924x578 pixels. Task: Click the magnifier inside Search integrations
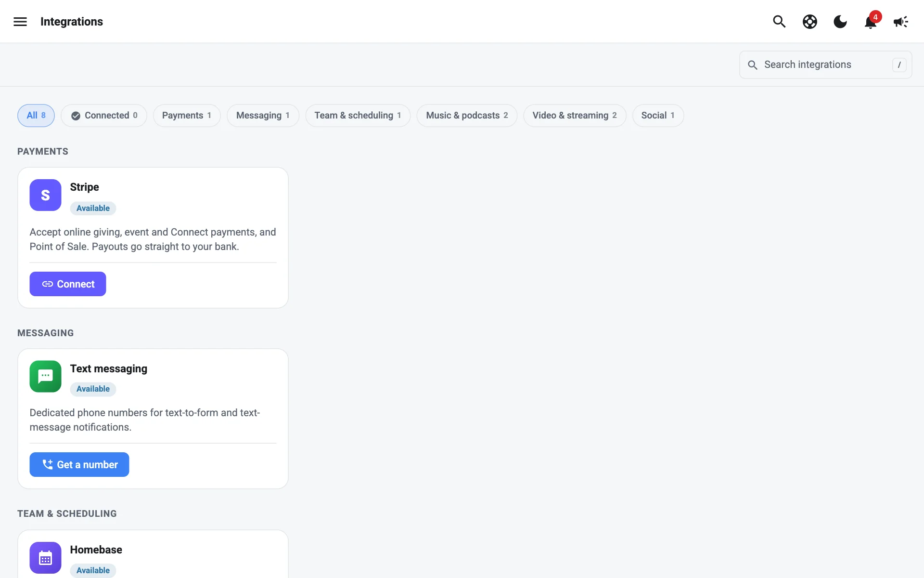[753, 65]
